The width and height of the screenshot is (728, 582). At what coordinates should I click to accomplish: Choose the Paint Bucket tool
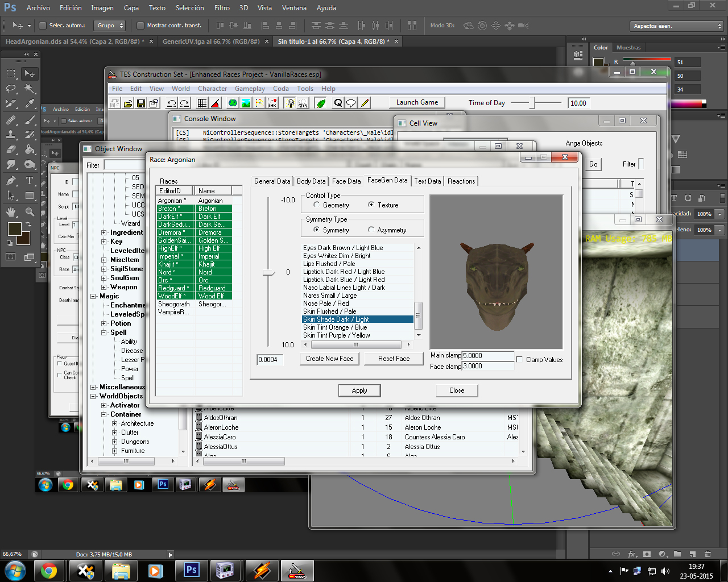(30, 150)
